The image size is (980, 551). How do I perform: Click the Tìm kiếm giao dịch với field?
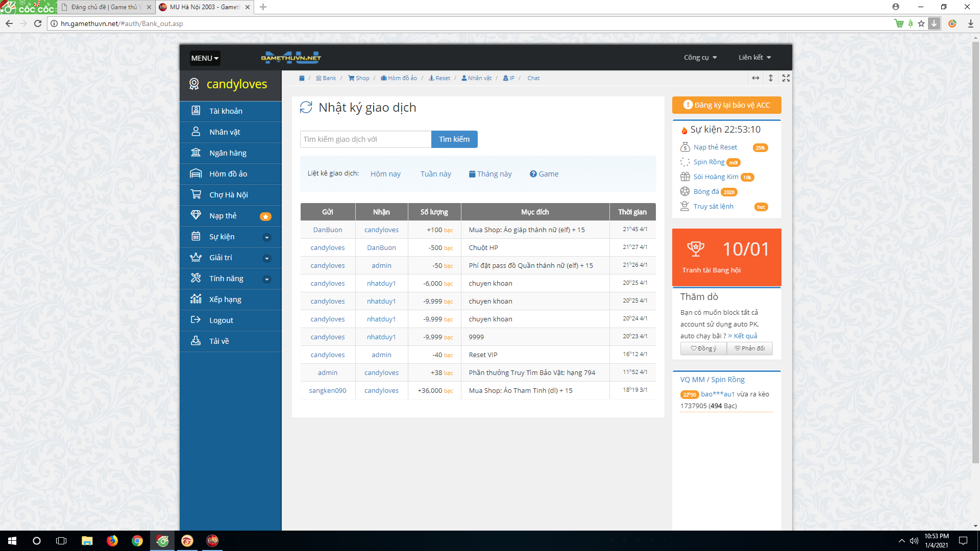[365, 139]
